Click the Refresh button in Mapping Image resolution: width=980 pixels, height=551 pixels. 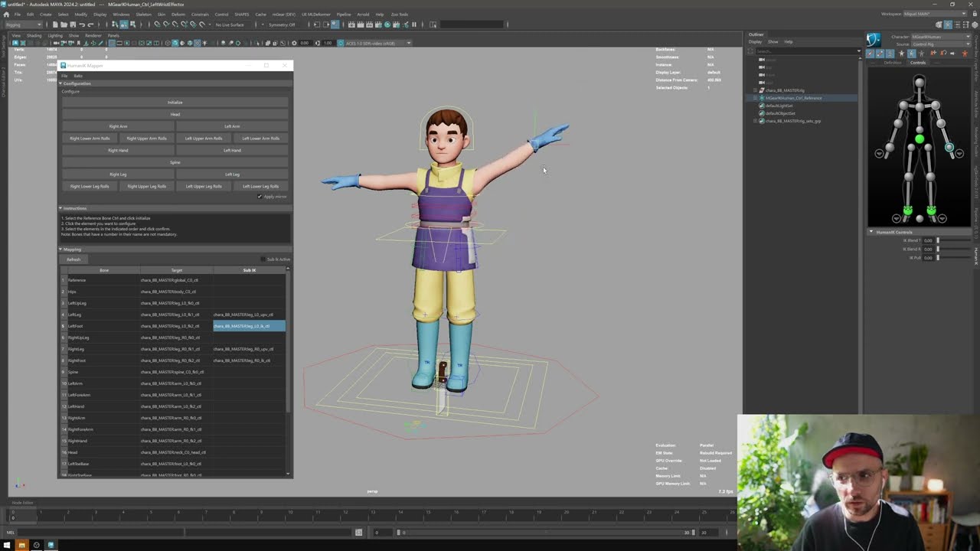73,259
